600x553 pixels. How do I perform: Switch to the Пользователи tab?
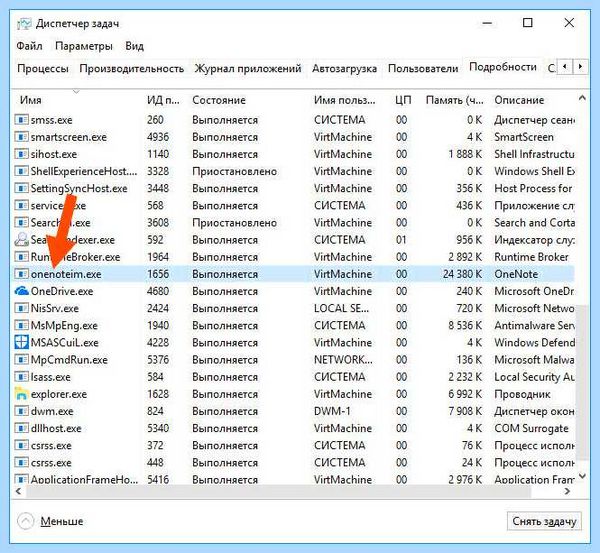pos(423,69)
